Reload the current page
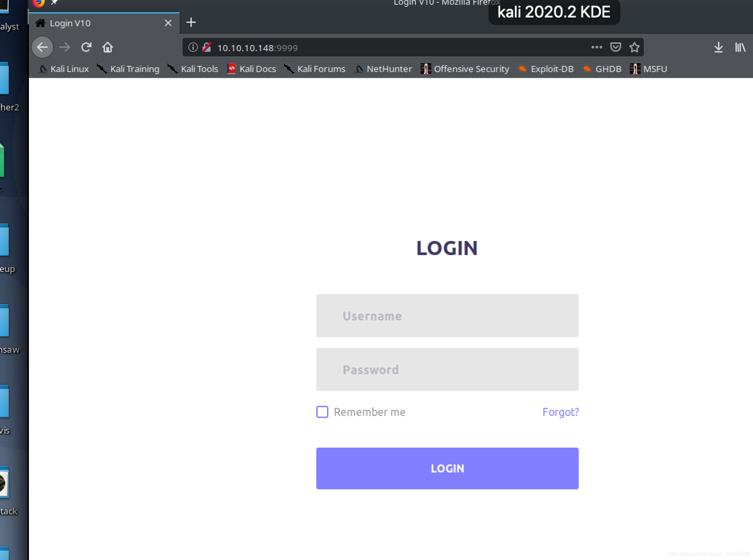The width and height of the screenshot is (753, 560). [x=86, y=47]
